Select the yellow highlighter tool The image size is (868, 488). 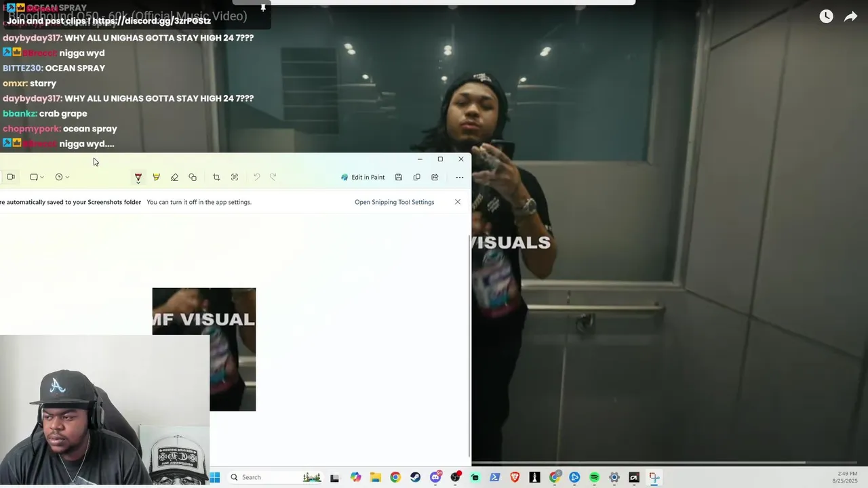tap(156, 177)
